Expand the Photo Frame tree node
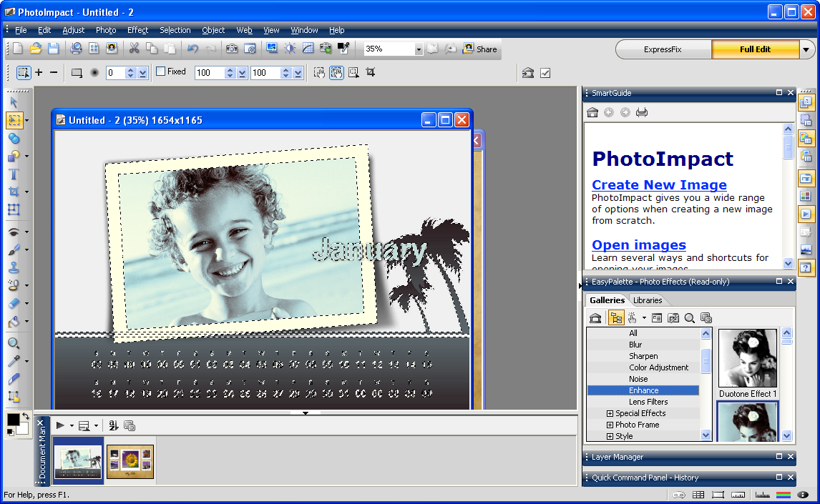The width and height of the screenshot is (820, 504). (610, 425)
